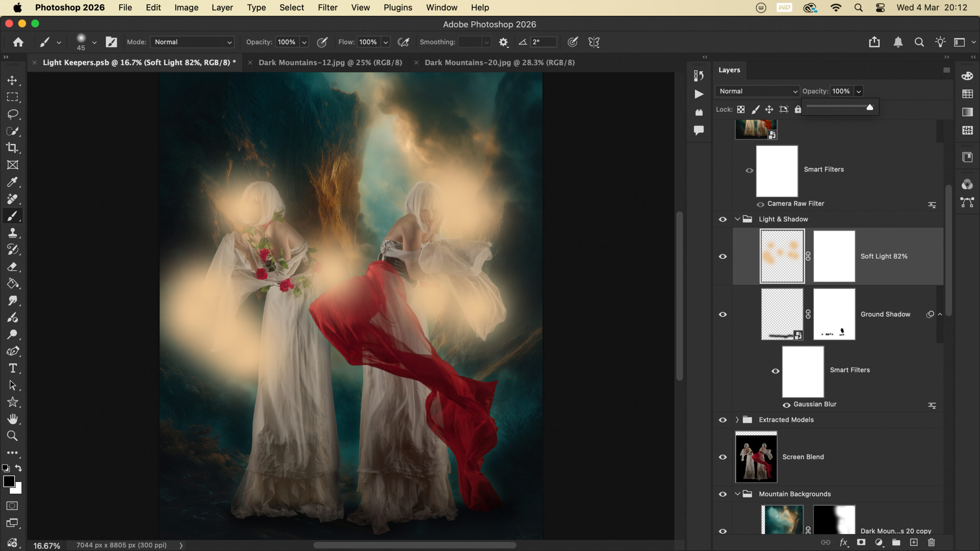Select the Move tool
980x551 pixels.
pos(12,80)
